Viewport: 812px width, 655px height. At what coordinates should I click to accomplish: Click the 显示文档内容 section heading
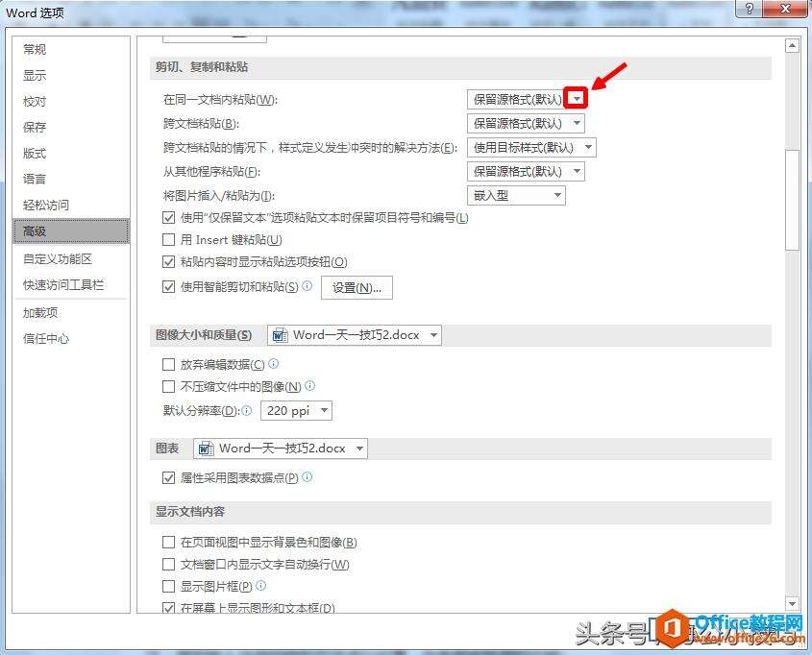point(190,512)
